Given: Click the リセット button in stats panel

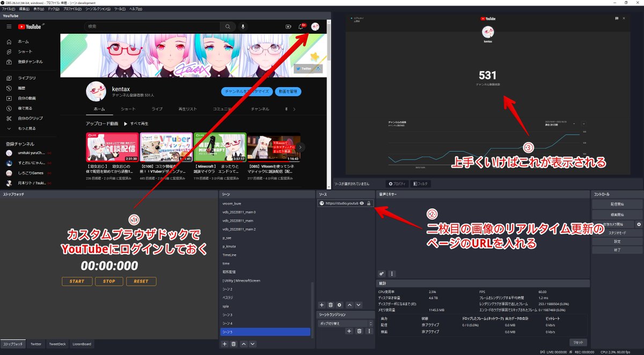Looking at the screenshot, I should pos(578,342).
